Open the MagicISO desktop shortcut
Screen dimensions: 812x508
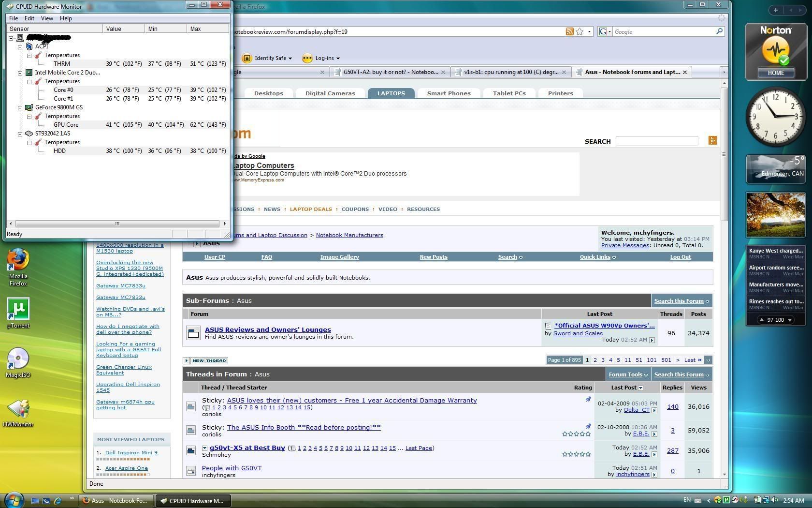coord(18,362)
